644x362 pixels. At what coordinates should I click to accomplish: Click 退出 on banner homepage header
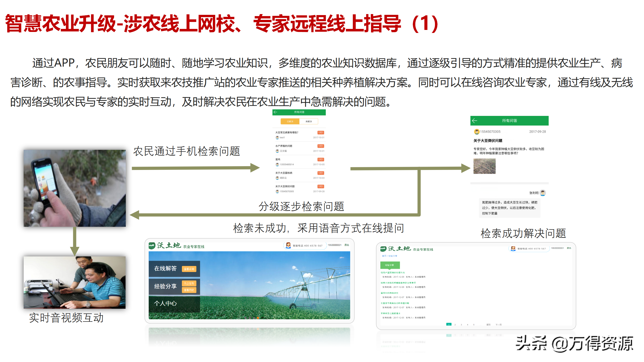[346, 245]
